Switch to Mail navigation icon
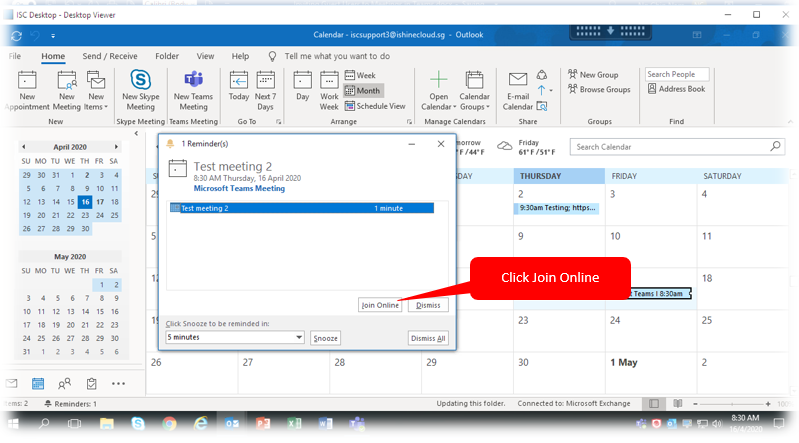Viewport: 799px width, 443px height. 12,383
